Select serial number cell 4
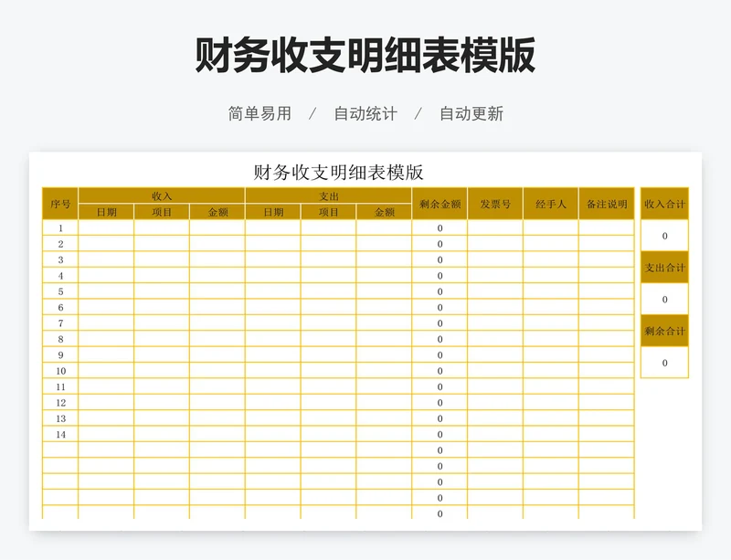 [60, 276]
